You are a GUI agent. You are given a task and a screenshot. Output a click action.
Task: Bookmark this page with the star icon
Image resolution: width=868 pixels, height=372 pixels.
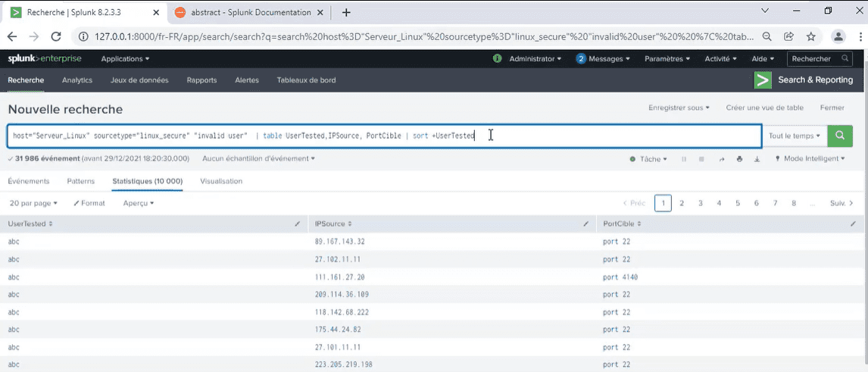point(811,36)
